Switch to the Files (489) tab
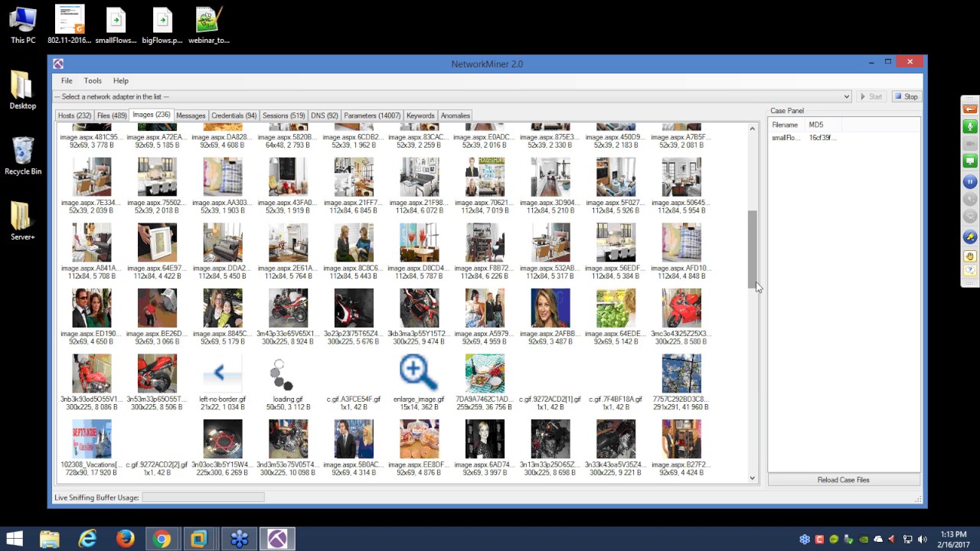 pyautogui.click(x=112, y=116)
